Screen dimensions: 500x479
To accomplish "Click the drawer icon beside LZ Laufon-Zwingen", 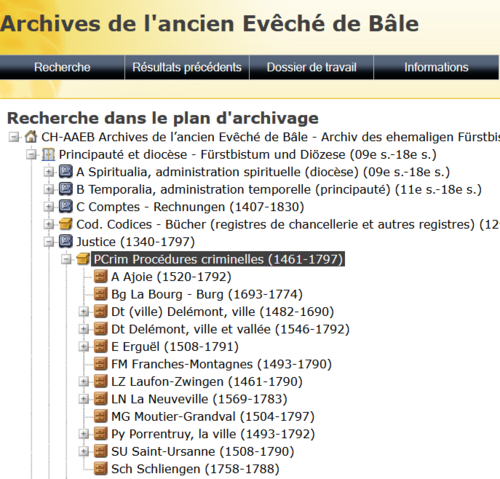I will (x=101, y=381).
